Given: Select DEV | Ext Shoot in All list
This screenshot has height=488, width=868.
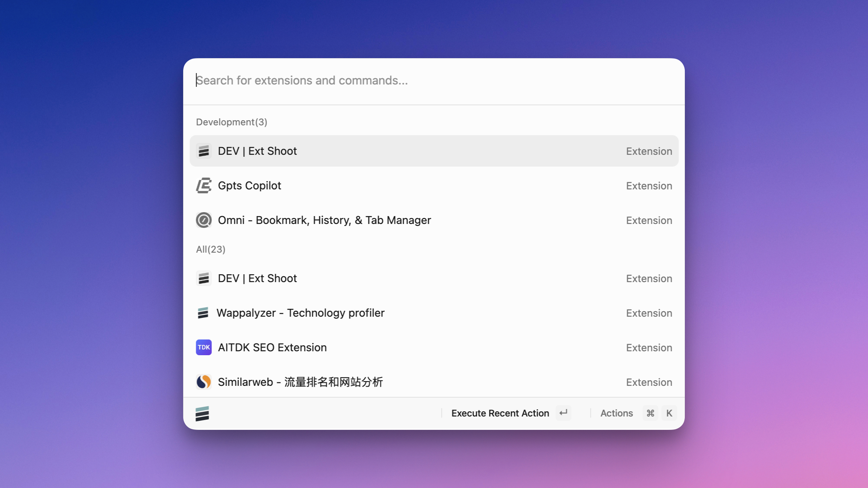Looking at the screenshot, I should 434,278.
